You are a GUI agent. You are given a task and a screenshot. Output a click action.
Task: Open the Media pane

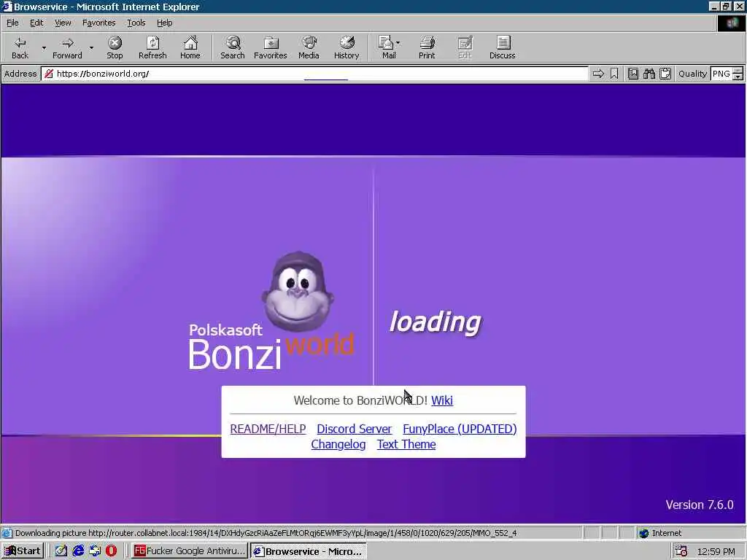point(309,47)
